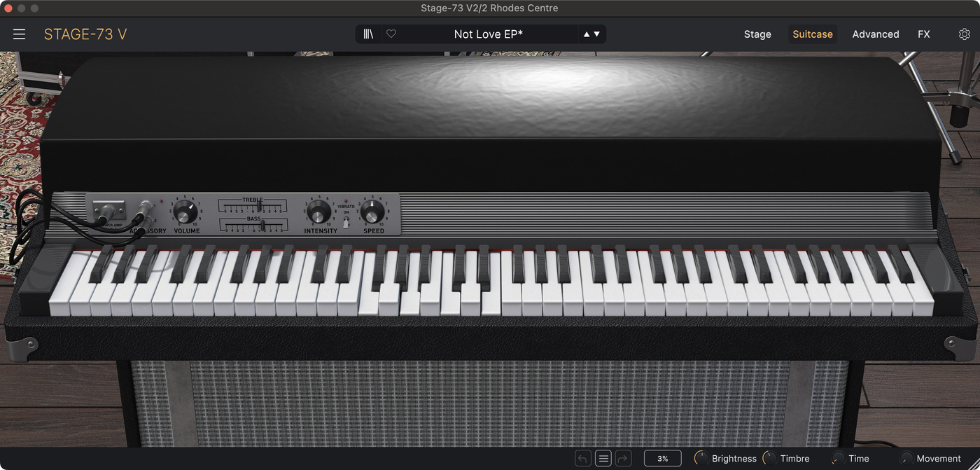Viewport: 980px width, 470px height.
Task: Open the Advanced panel tab
Action: coord(875,34)
